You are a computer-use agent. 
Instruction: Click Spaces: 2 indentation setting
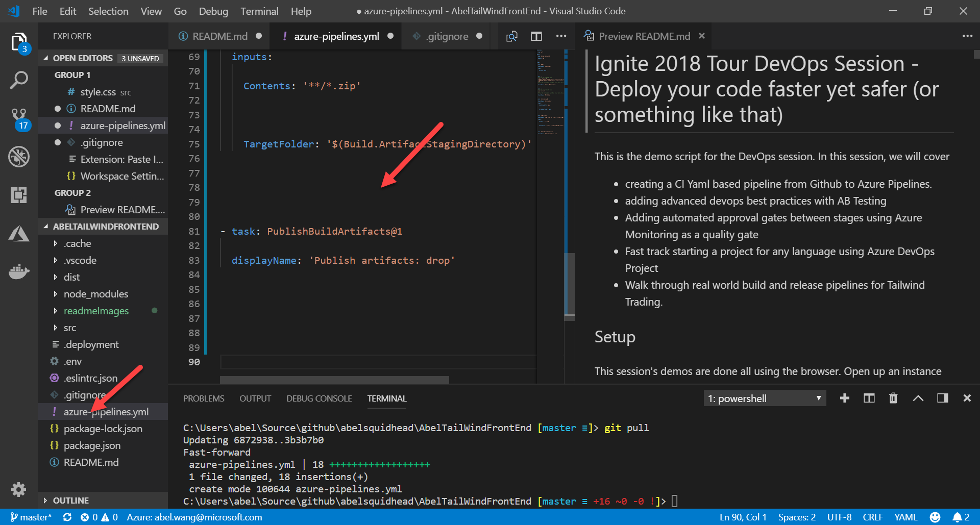pos(797,517)
